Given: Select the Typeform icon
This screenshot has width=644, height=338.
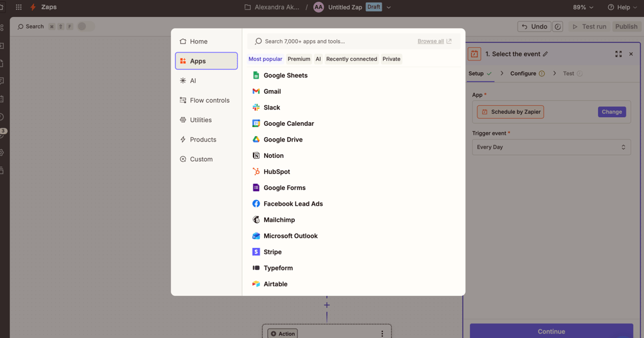Looking at the screenshot, I should tap(256, 268).
